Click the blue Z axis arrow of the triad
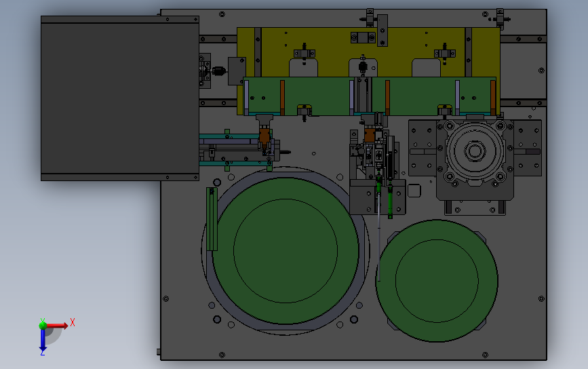Image resolution: width=588 pixels, height=369 pixels. pos(43,341)
